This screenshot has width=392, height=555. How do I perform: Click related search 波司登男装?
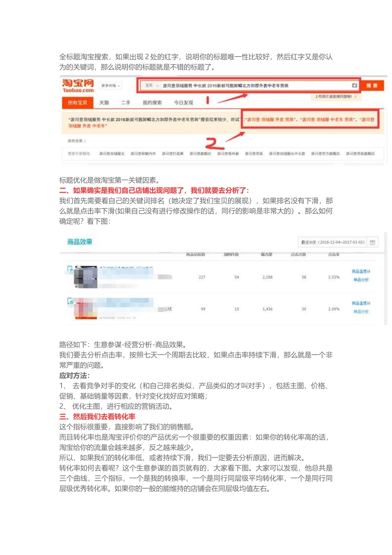click(x=254, y=154)
